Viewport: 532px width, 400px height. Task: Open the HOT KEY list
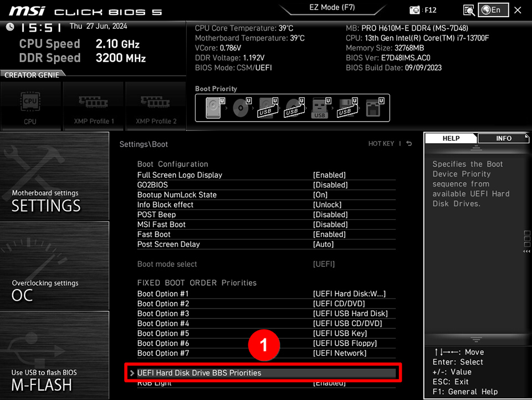coord(381,144)
